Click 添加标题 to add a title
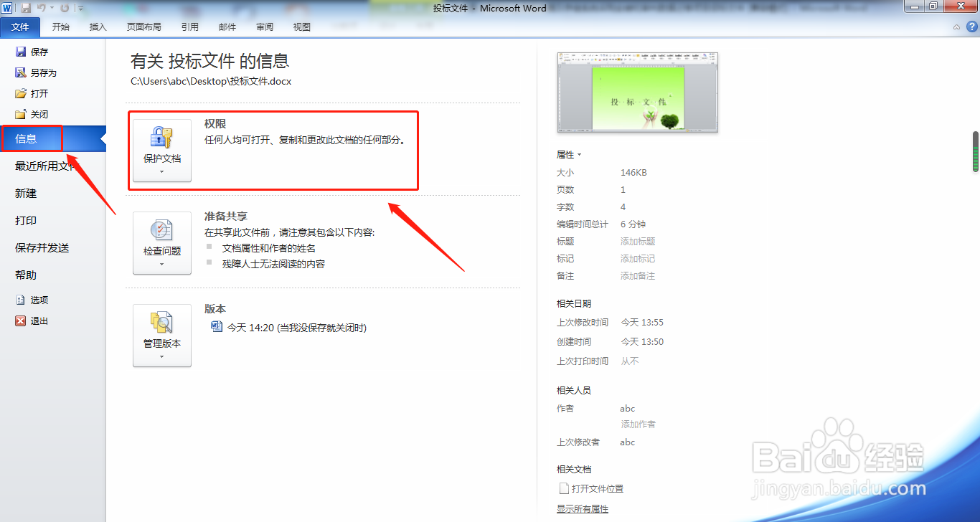 pyautogui.click(x=638, y=241)
